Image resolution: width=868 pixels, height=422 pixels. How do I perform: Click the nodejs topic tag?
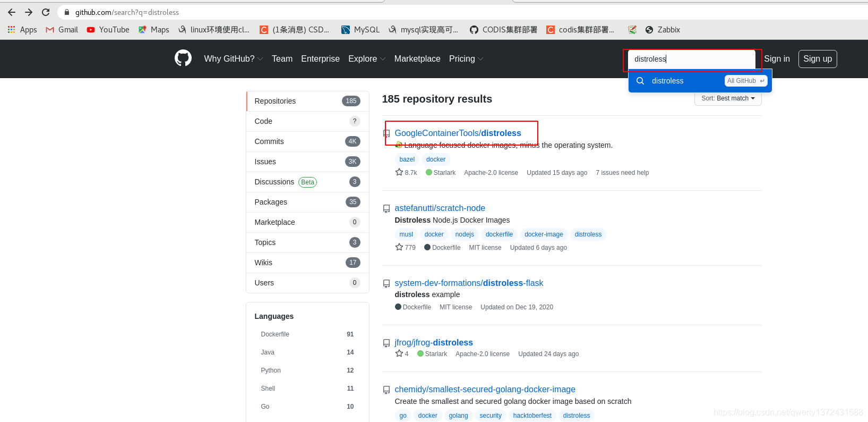tap(465, 234)
